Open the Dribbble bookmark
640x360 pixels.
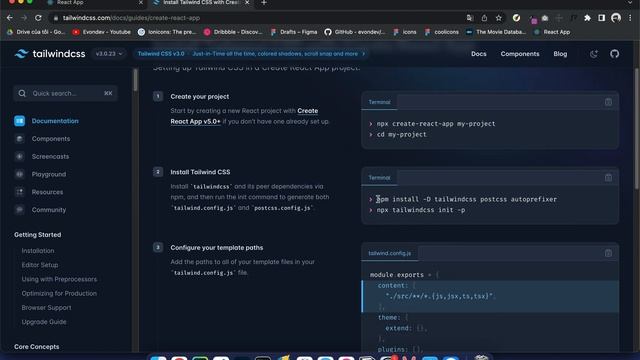pos(233,32)
